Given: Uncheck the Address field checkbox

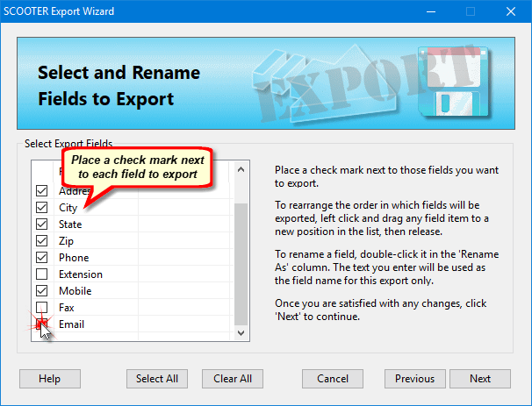Looking at the screenshot, I should click(42, 191).
